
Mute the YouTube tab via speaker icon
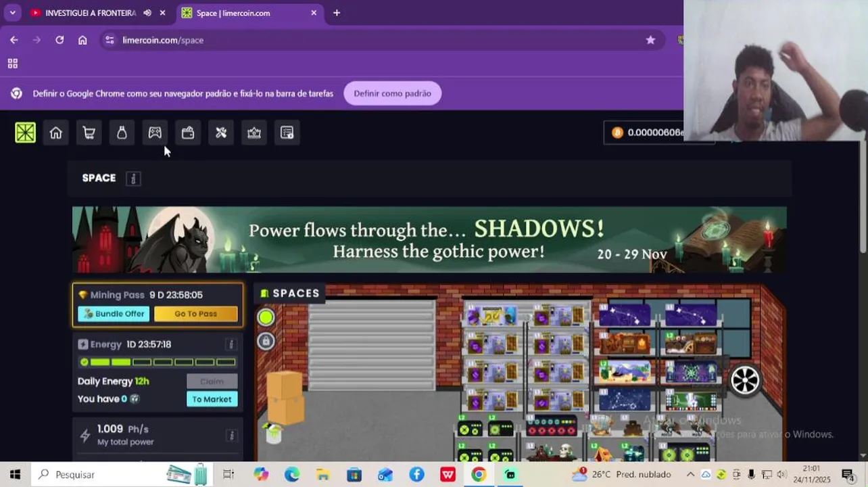(147, 13)
